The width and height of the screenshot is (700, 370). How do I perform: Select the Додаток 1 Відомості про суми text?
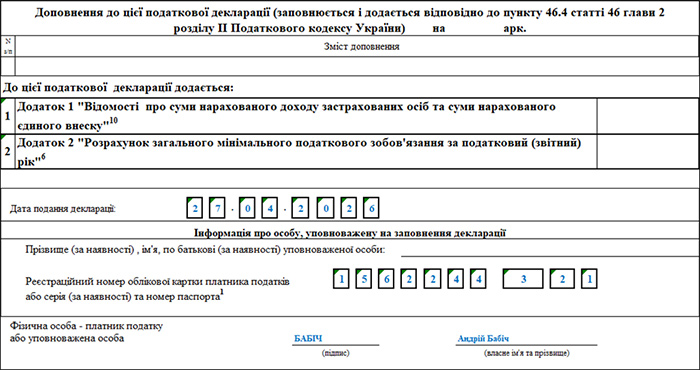[286, 116]
